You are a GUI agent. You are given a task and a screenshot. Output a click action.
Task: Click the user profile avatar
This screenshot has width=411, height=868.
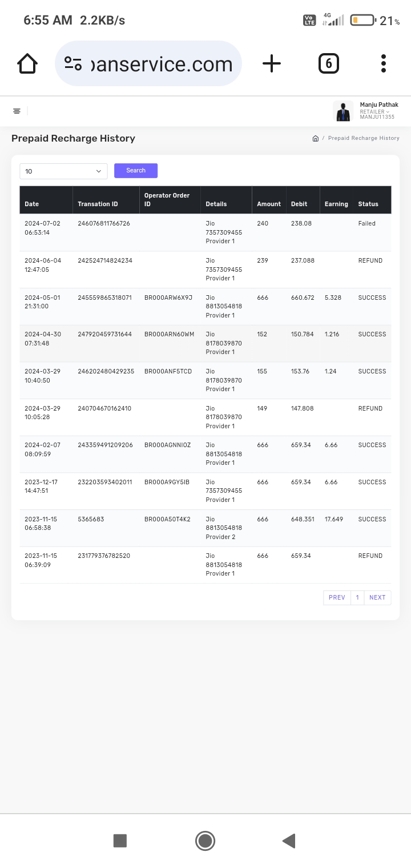343,111
